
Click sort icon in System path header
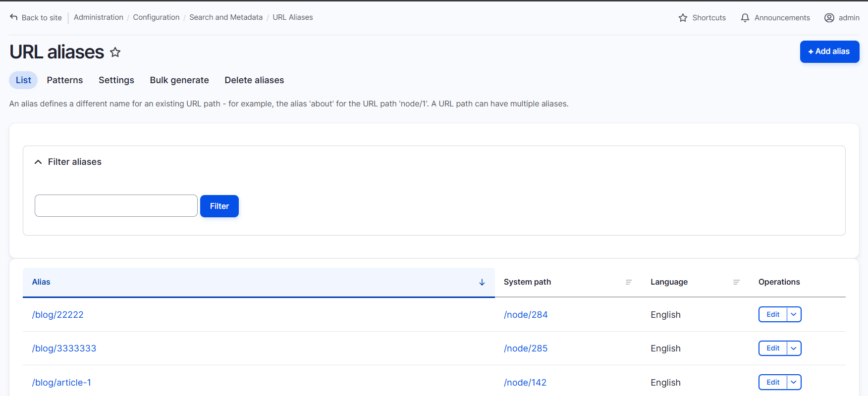pyautogui.click(x=629, y=282)
